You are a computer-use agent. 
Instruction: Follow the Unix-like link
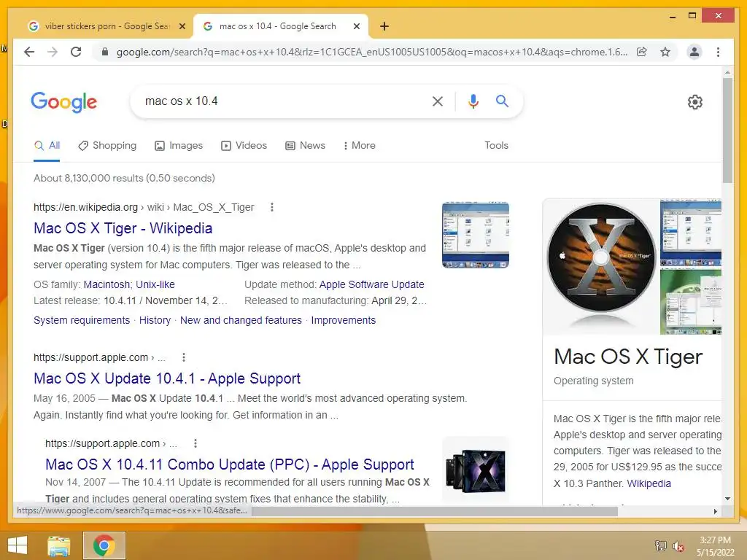tap(155, 284)
